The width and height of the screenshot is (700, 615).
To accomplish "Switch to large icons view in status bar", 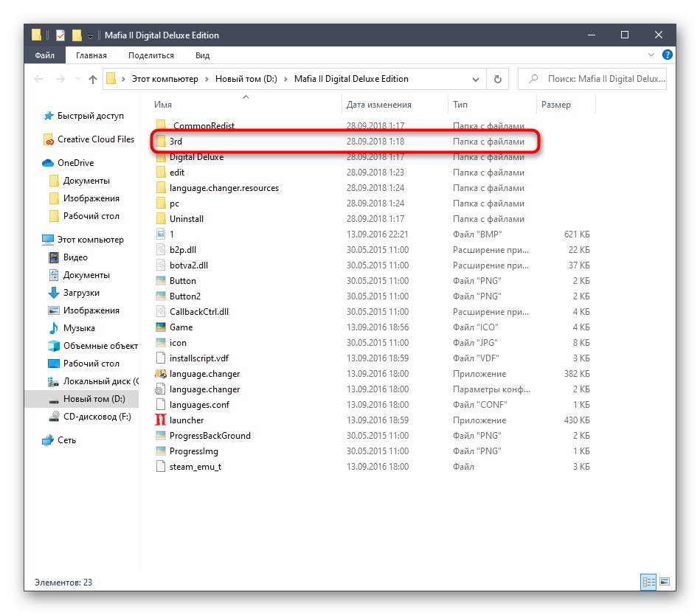I will tap(665, 582).
